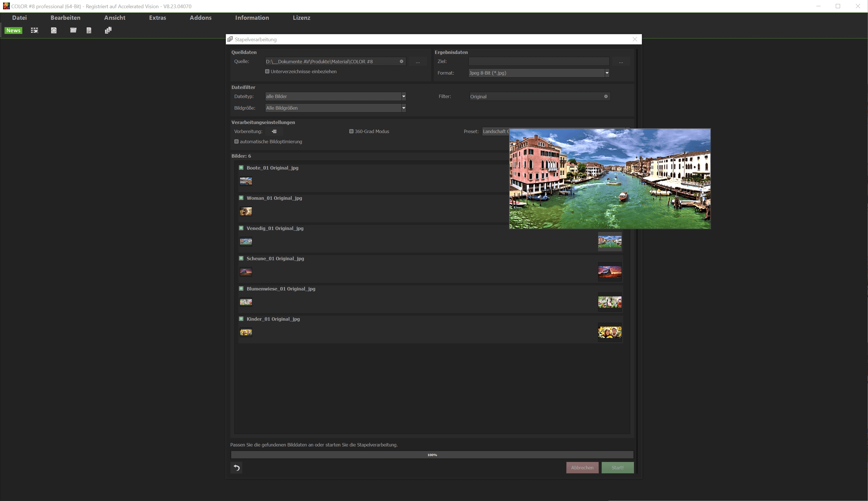Expand the Bildgröße dropdown
The image size is (868, 501).
point(404,108)
